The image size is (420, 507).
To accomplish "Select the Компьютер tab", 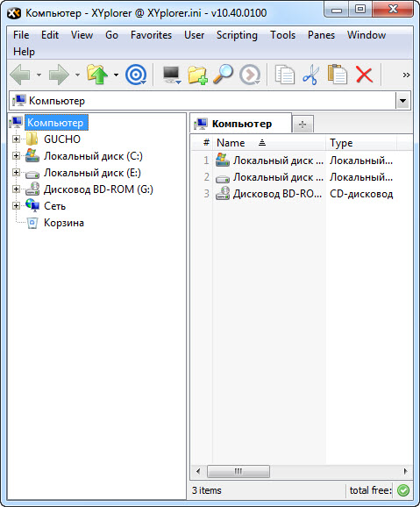I will (240, 124).
